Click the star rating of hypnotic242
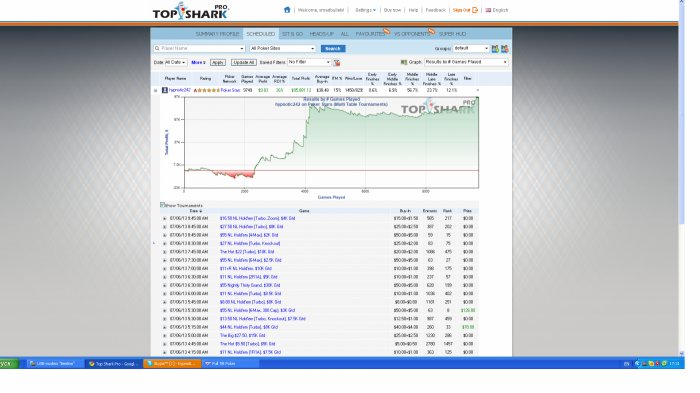700x393 pixels. point(206,90)
